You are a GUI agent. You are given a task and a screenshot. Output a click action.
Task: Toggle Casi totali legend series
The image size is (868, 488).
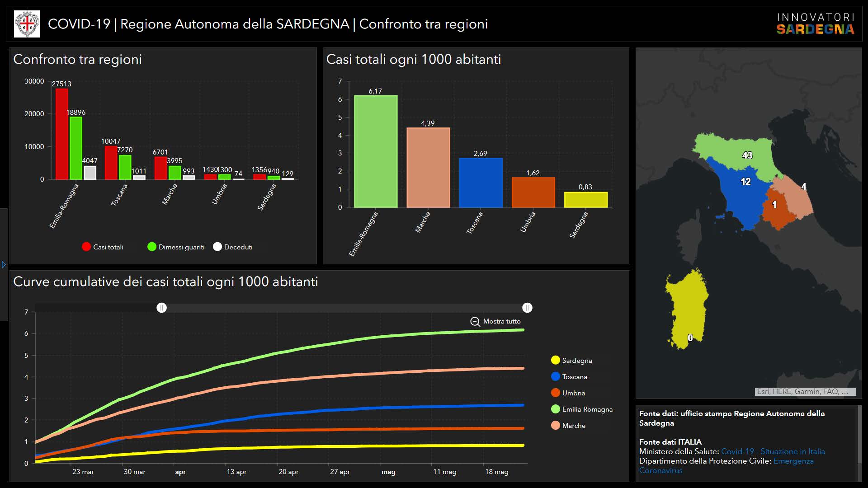(86, 247)
